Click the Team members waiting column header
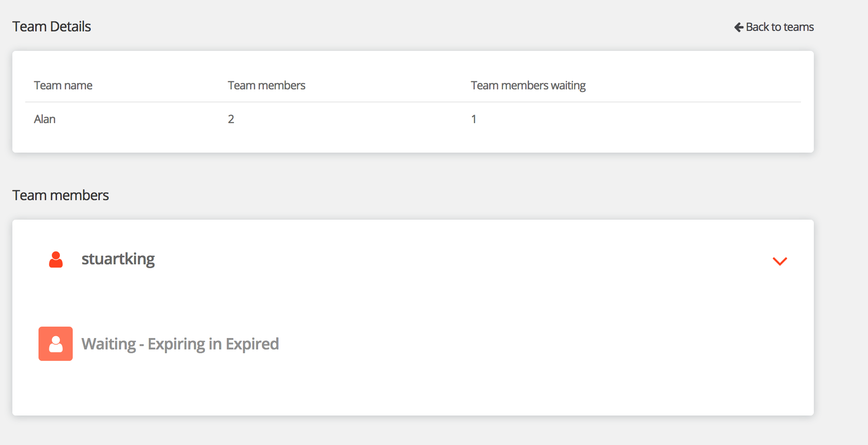The height and width of the screenshot is (445, 868). [528, 86]
